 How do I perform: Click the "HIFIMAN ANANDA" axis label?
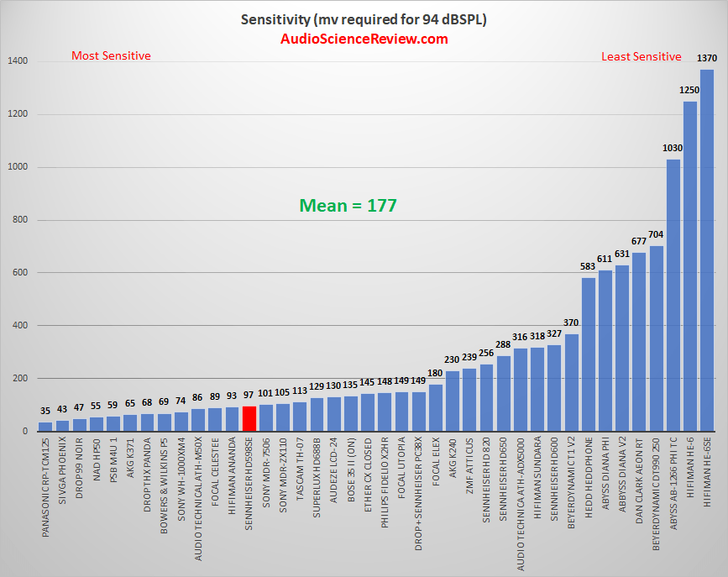click(x=232, y=475)
